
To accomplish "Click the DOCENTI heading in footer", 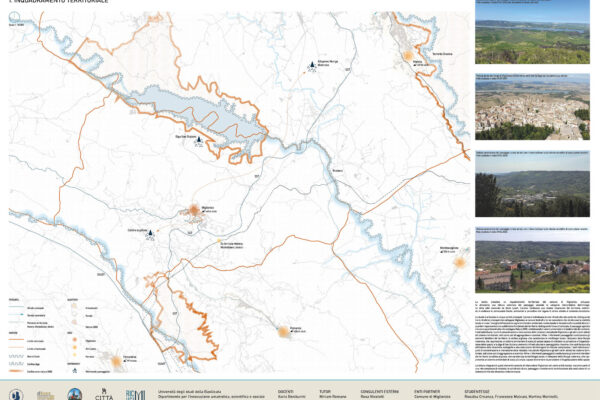I will (288, 392).
